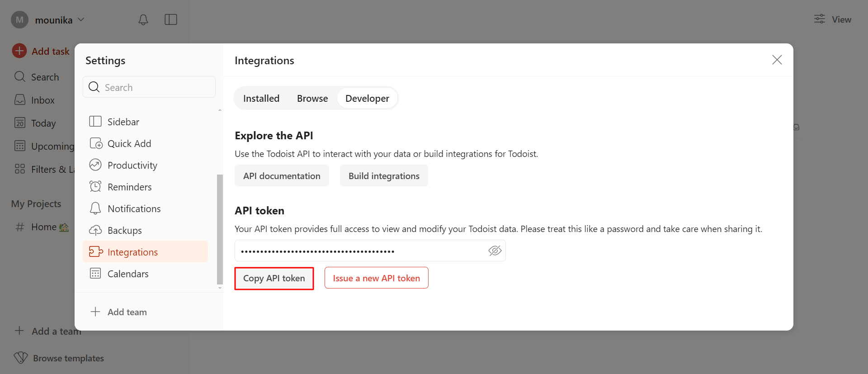Reveal the hidden API token with eye icon
868x374 pixels.
[x=495, y=251]
